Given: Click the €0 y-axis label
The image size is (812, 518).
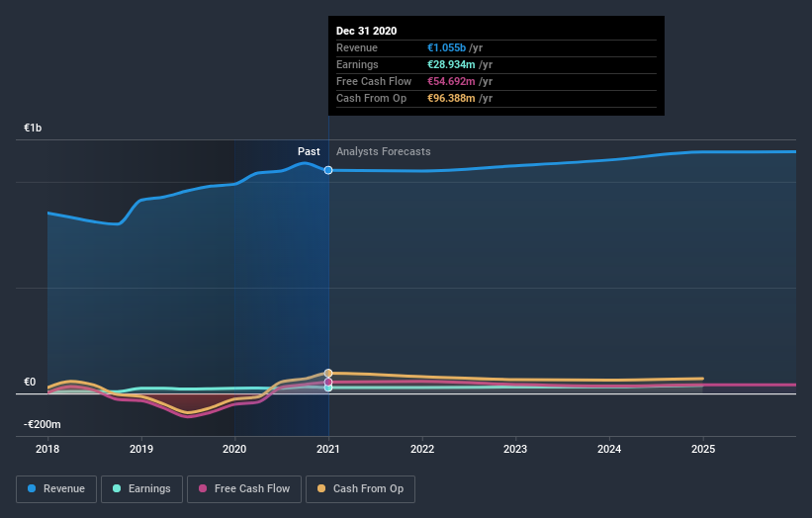Looking at the screenshot, I should click(x=30, y=382).
